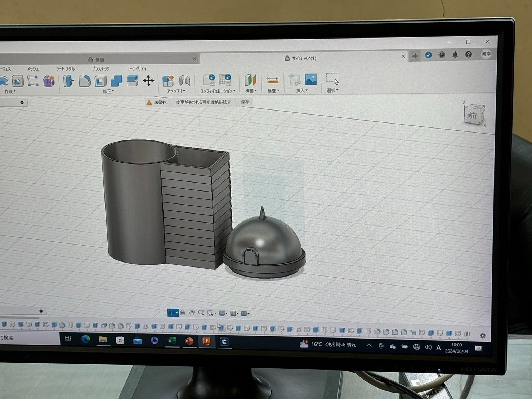Click the New Component icon
Screen dimensions: 532x399
coord(168,81)
